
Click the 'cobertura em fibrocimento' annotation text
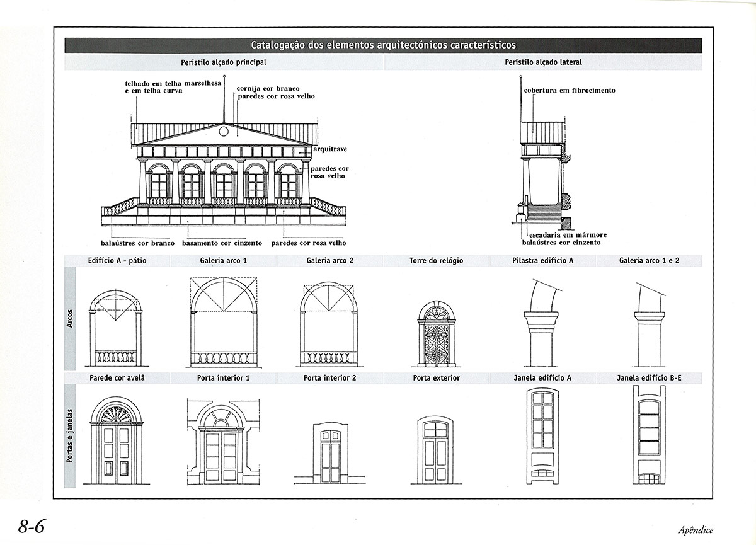tap(570, 91)
